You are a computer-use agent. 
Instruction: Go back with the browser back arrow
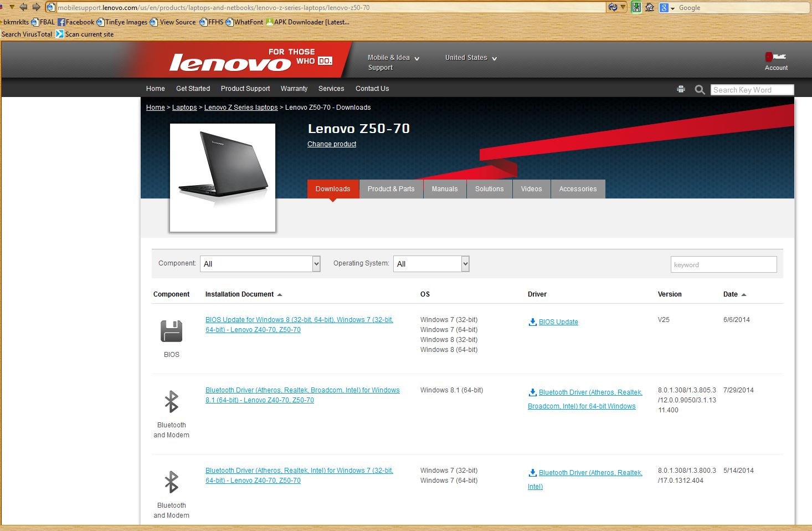(x=23, y=7)
